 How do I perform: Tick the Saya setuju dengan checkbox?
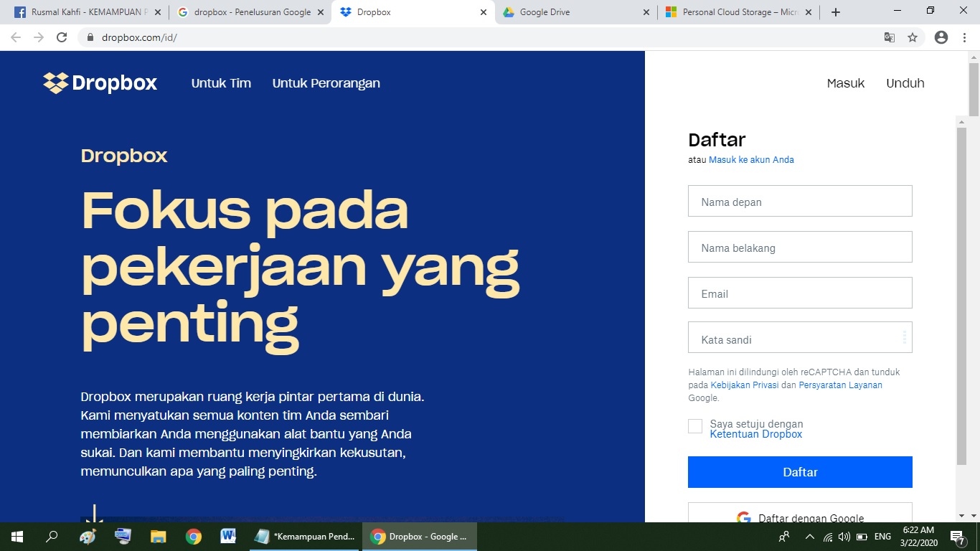(x=695, y=426)
